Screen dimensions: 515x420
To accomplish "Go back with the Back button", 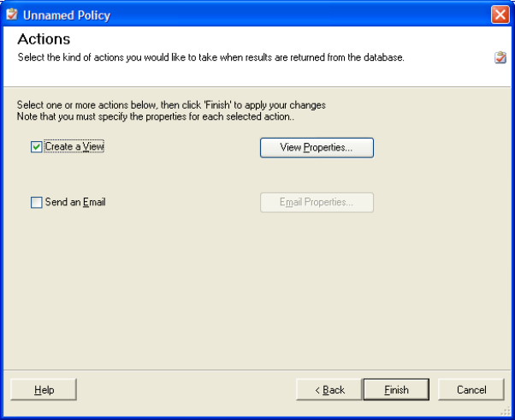I will [x=329, y=390].
